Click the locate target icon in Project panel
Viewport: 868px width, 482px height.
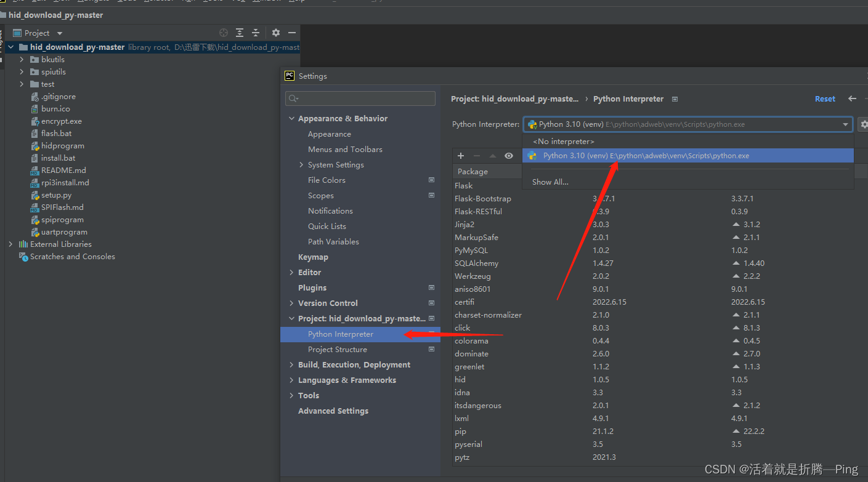click(x=224, y=33)
